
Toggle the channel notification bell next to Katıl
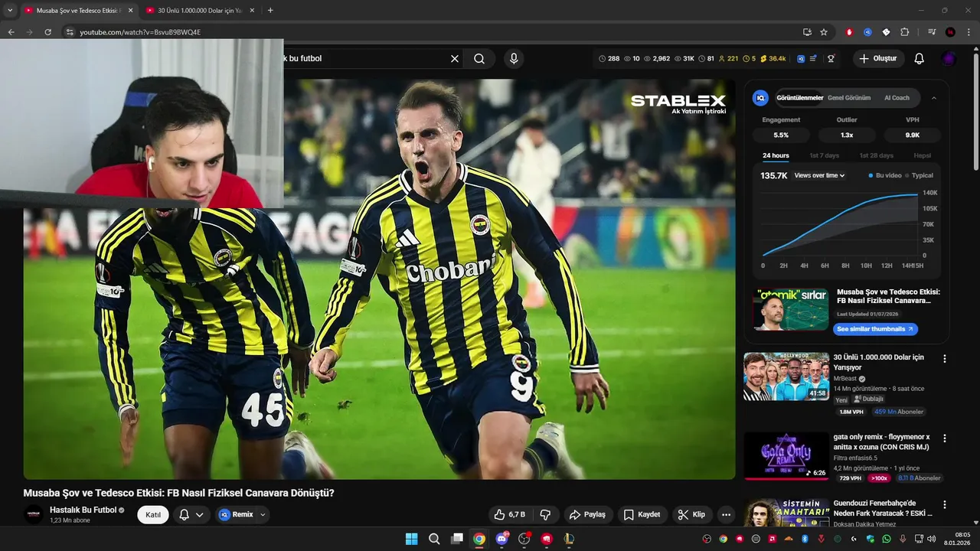[191, 514]
